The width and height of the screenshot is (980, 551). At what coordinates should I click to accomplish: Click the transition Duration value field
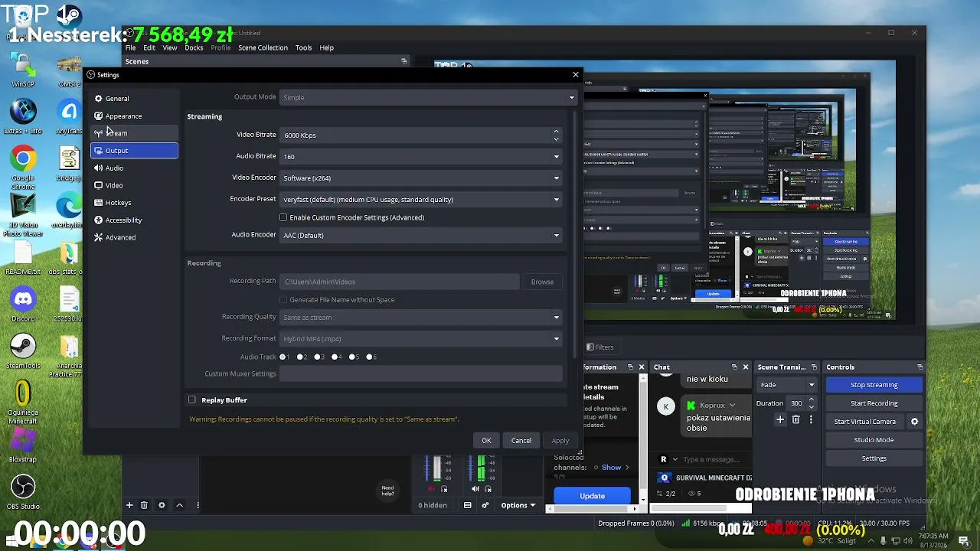point(796,403)
